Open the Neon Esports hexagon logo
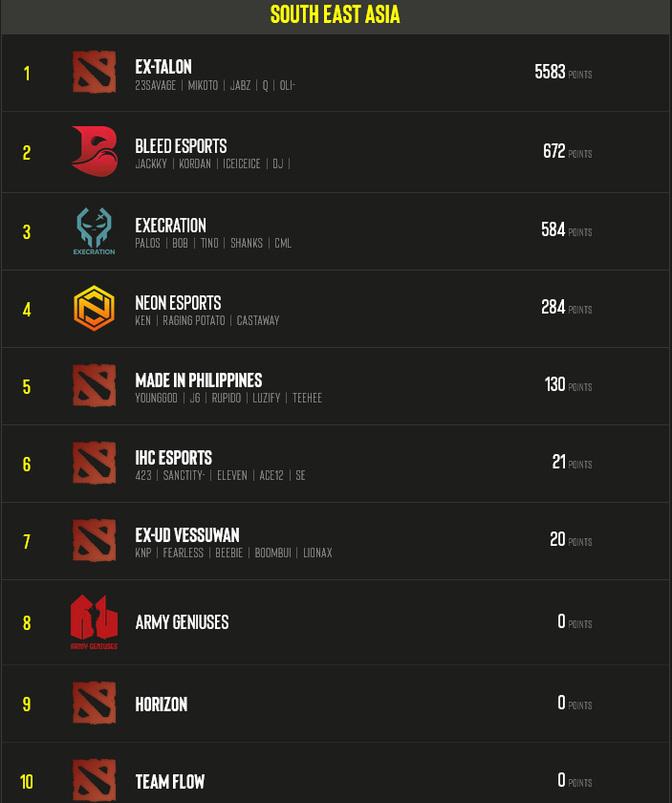The height and width of the screenshot is (803, 672). 94,309
